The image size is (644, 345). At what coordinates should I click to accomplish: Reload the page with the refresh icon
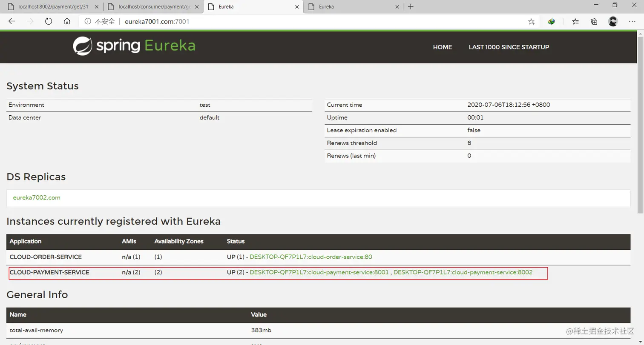(x=49, y=21)
